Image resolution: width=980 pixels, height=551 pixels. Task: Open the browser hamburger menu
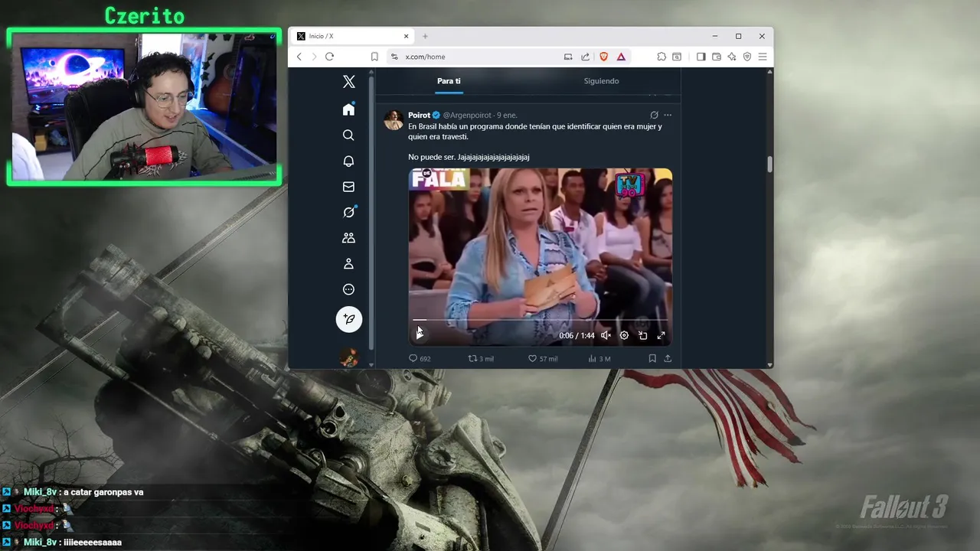click(x=763, y=57)
